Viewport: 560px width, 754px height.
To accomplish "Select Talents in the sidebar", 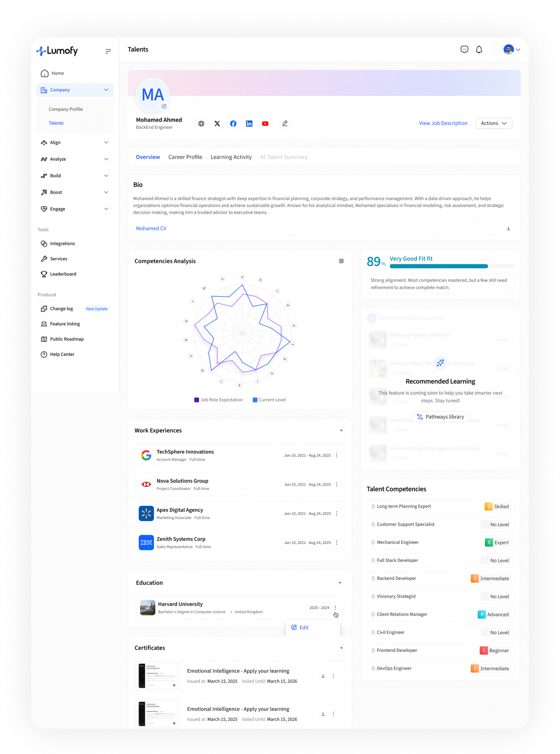I will (x=56, y=123).
